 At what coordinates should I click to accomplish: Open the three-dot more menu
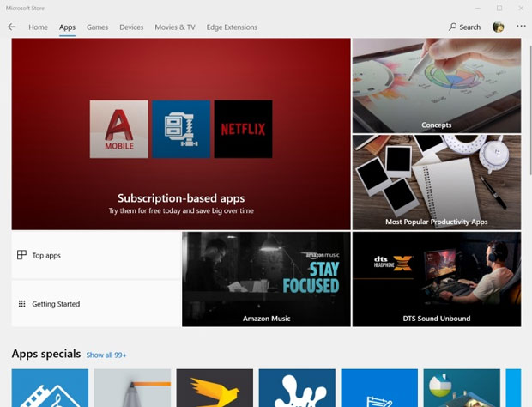pyautogui.click(x=521, y=26)
